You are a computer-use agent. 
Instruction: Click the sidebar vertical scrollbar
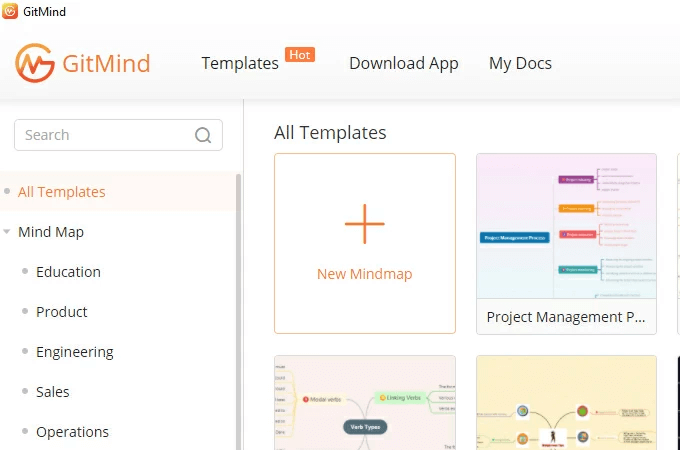238,312
